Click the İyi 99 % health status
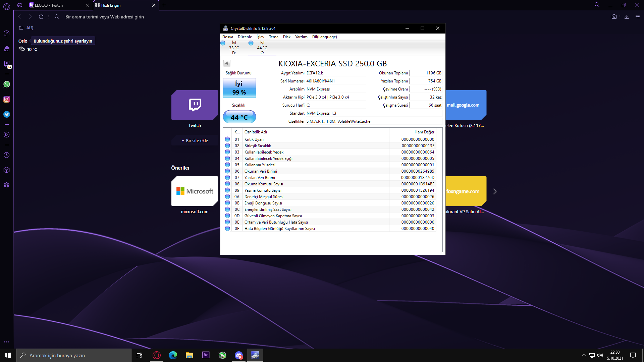 pyautogui.click(x=239, y=88)
